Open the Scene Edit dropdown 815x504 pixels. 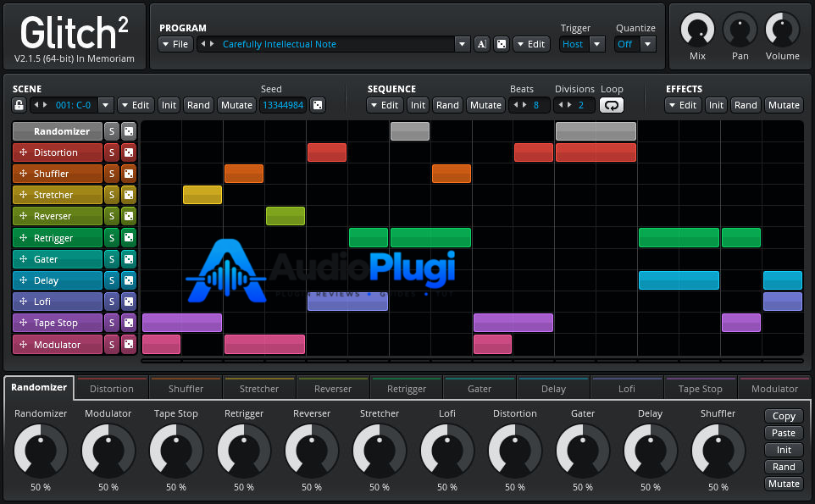(x=136, y=105)
